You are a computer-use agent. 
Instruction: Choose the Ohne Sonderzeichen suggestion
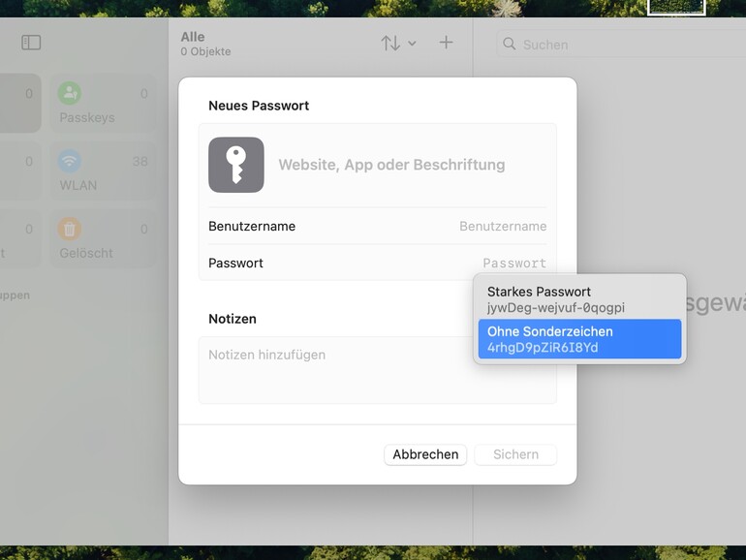tap(580, 339)
